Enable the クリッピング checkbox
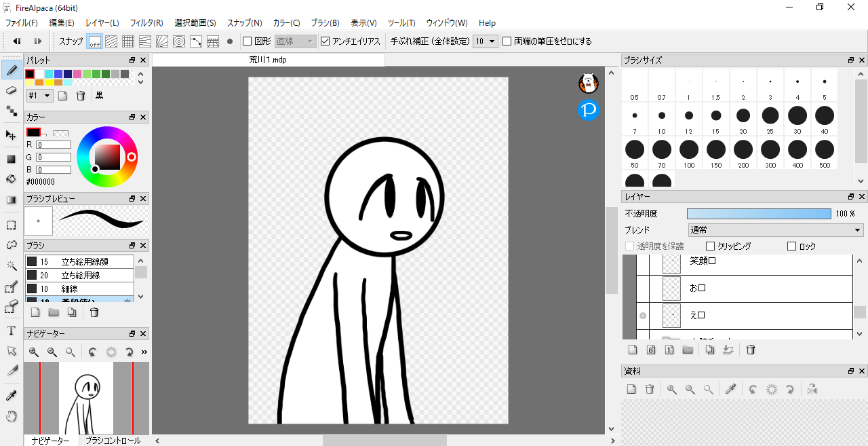This screenshot has width=868, height=446. pos(711,246)
